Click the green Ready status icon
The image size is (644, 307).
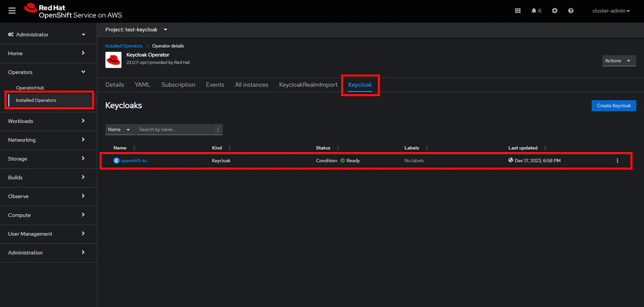click(343, 161)
